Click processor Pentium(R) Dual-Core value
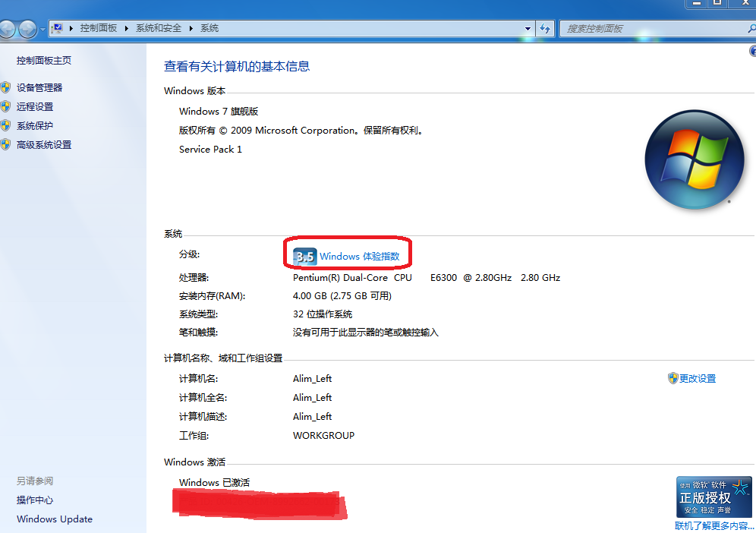 click(427, 278)
